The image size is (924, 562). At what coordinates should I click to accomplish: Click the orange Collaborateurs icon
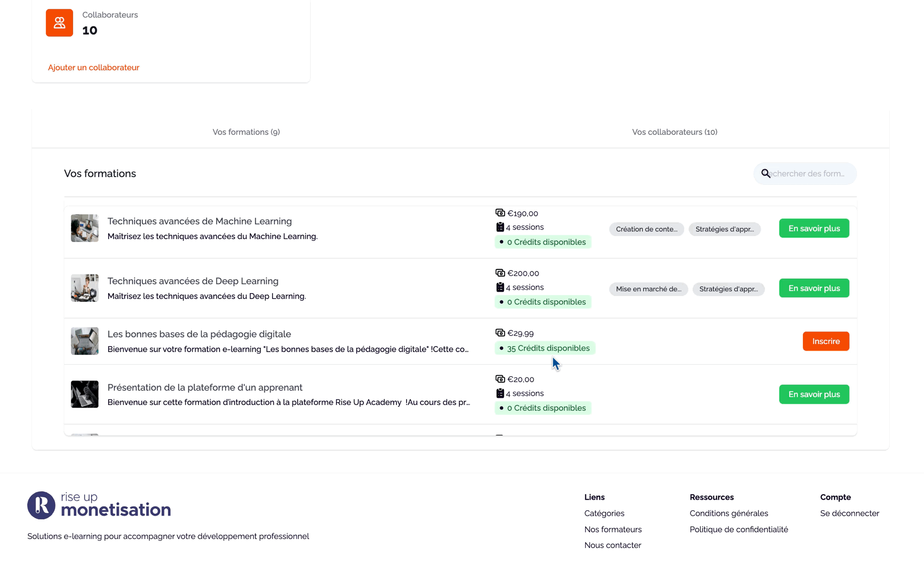click(x=59, y=23)
